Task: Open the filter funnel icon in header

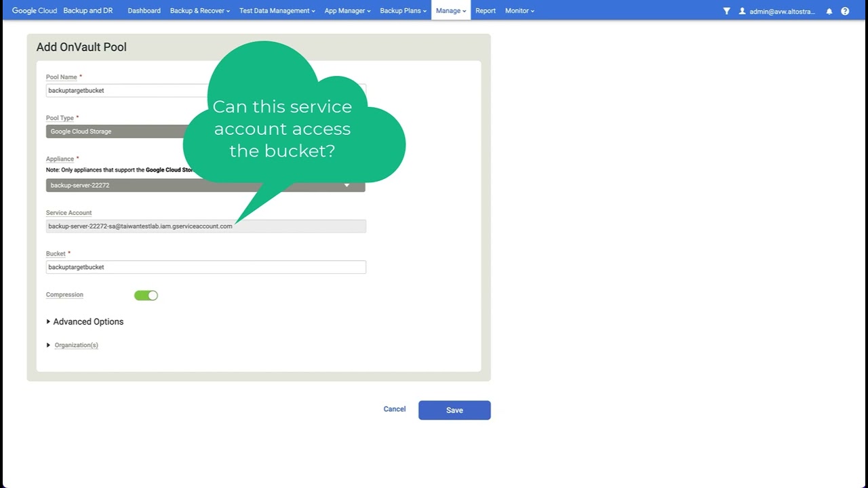Action: tap(726, 11)
